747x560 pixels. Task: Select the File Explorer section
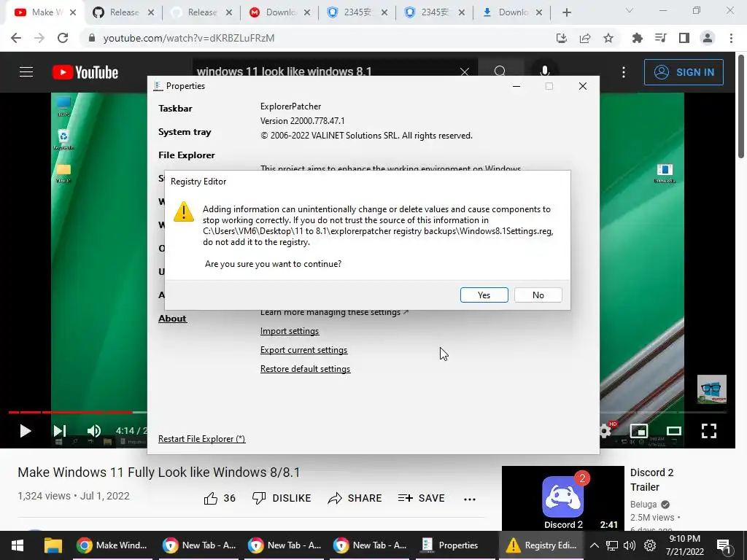tap(186, 155)
